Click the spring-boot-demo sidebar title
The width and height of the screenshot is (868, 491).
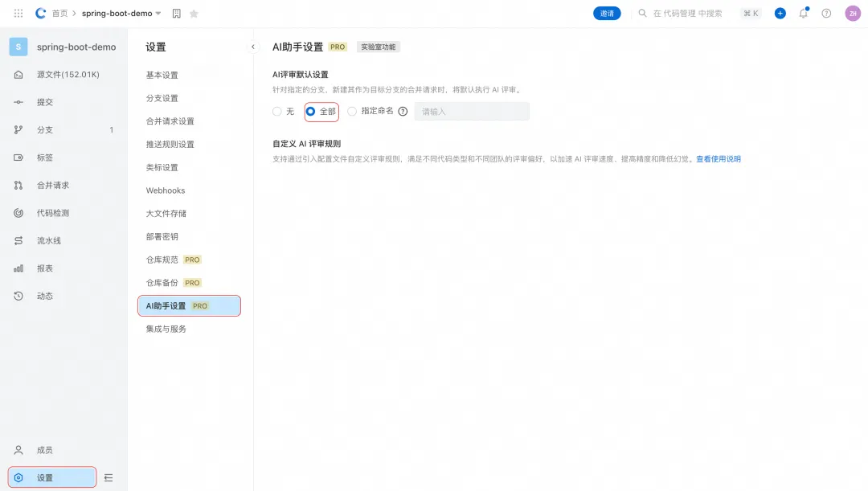pos(76,47)
